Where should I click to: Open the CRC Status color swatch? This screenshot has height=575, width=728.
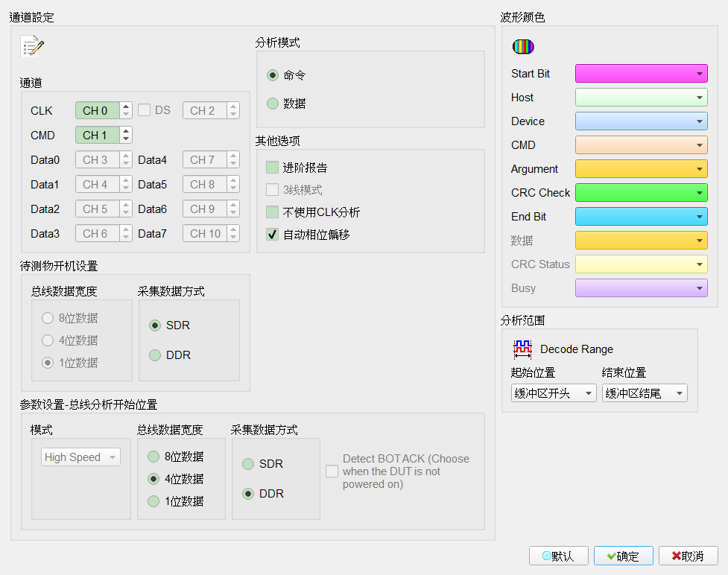641,264
